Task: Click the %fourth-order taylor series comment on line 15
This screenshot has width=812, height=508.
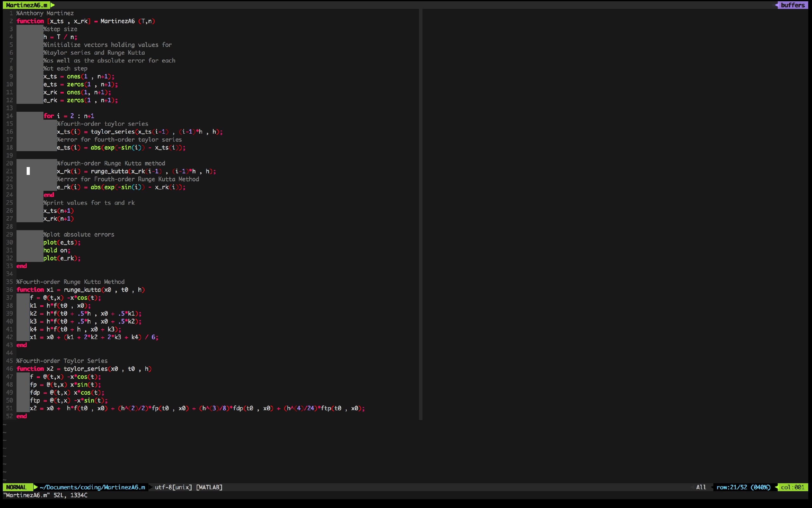Action: tap(102, 124)
